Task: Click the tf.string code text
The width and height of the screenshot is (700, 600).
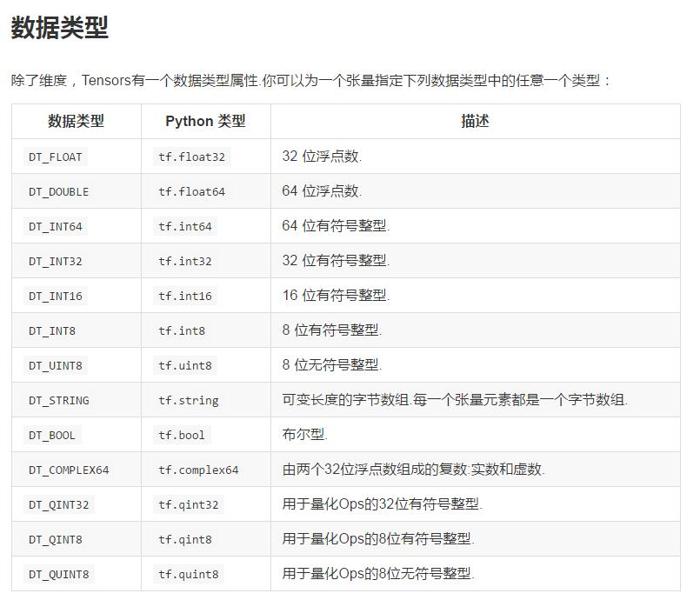Action: coord(188,400)
